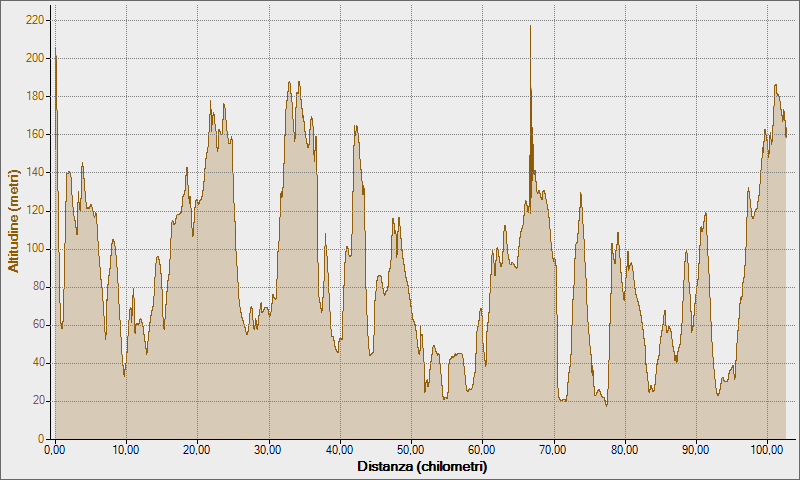Click the tallest elevation spike above 200 metres
This screenshot has width=800, height=480.
530,27
